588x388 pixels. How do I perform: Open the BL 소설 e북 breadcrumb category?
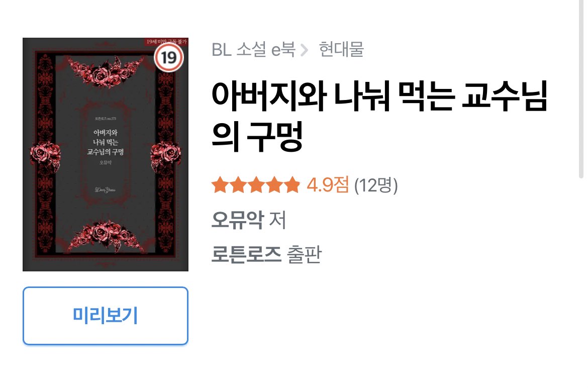(x=254, y=49)
